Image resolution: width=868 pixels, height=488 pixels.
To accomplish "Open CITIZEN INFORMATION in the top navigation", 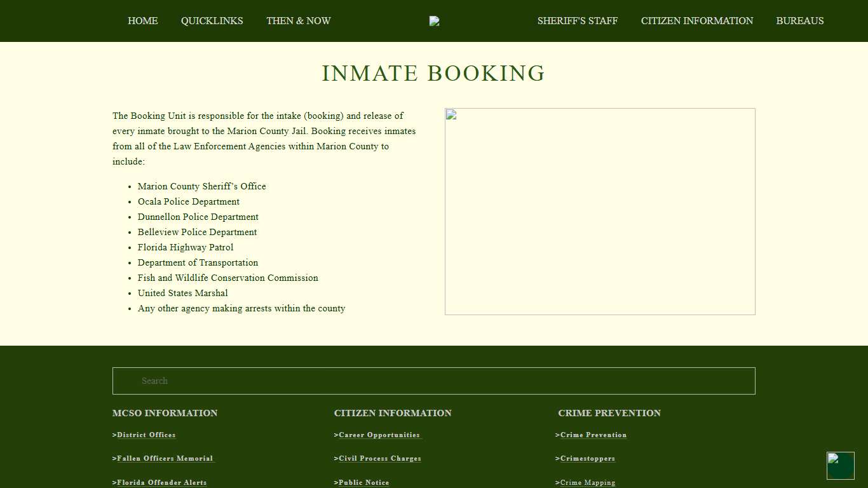I will [696, 21].
